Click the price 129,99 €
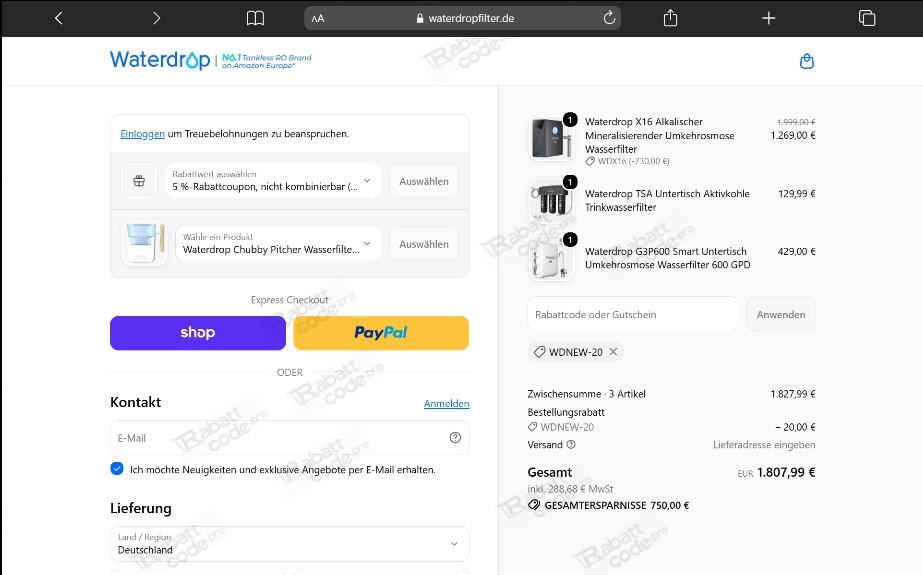The height and width of the screenshot is (575, 923). tap(796, 194)
